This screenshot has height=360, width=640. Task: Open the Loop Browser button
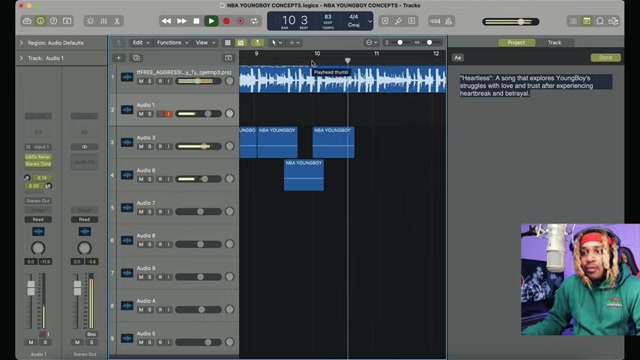[600, 21]
